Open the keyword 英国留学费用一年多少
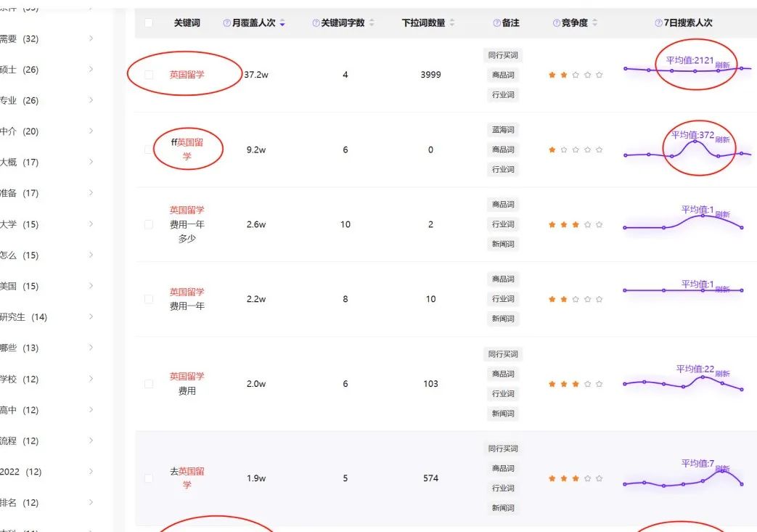Image resolution: width=757 pixels, height=532 pixels. click(188, 224)
